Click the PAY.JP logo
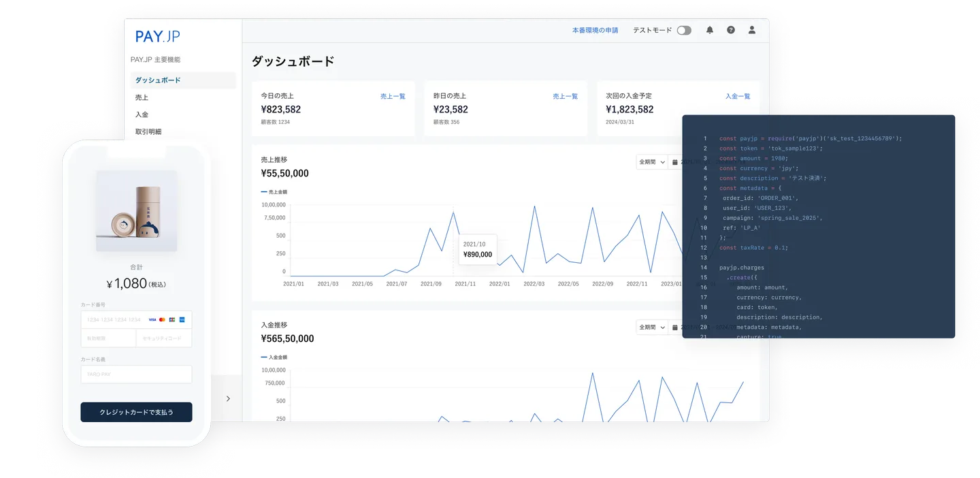980x478 pixels. click(157, 37)
